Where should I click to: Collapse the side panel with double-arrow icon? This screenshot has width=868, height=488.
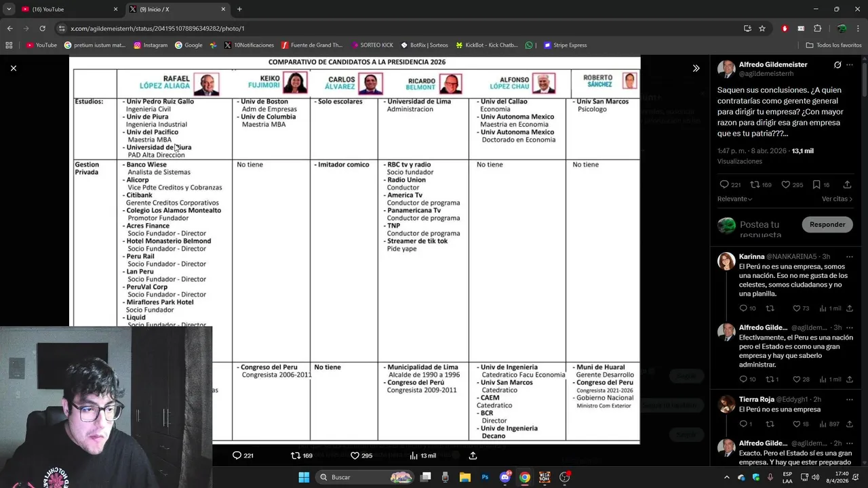coord(696,68)
